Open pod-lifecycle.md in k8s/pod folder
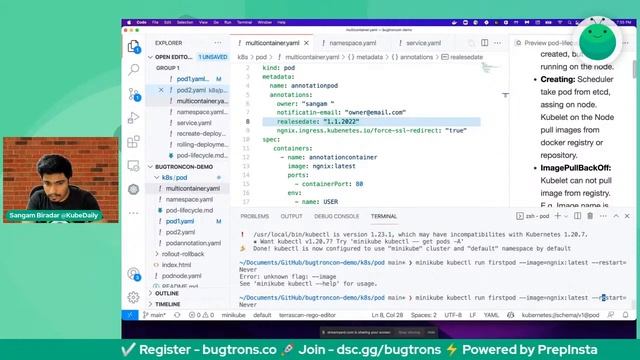The width and height of the screenshot is (640, 360). pos(189,210)
